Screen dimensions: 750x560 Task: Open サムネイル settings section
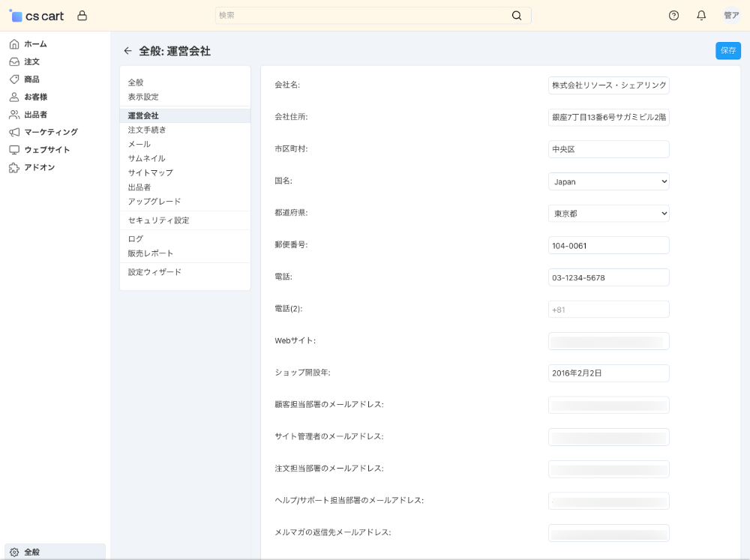146,158
